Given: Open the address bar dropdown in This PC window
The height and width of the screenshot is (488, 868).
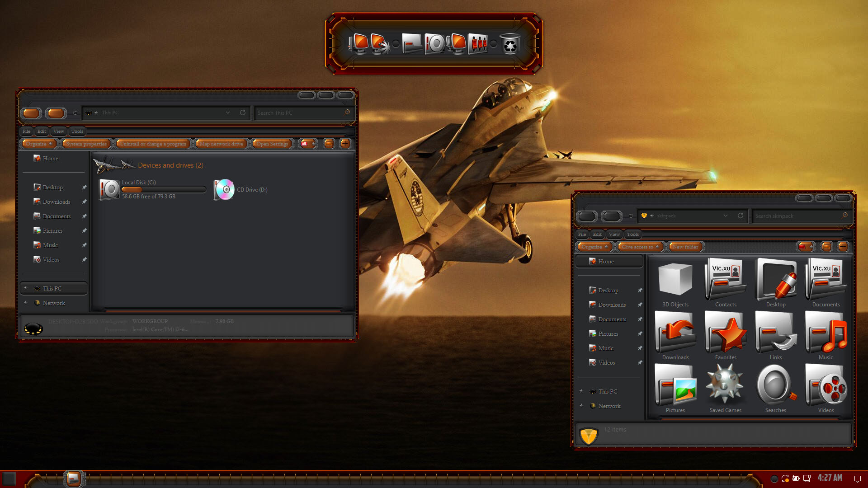Looking at the screenshot, I should (228, 113).
